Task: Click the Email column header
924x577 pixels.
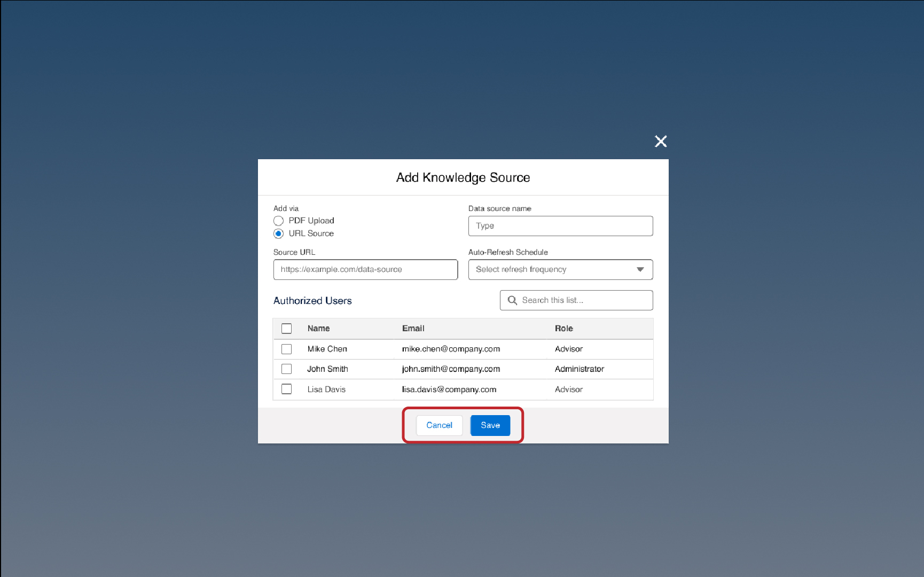Action: pos(413,329)
